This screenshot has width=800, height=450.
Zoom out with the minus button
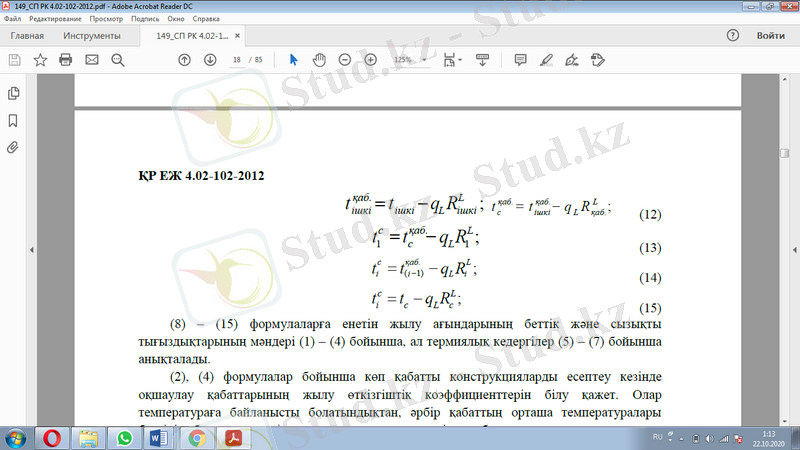tap(345, 60)
